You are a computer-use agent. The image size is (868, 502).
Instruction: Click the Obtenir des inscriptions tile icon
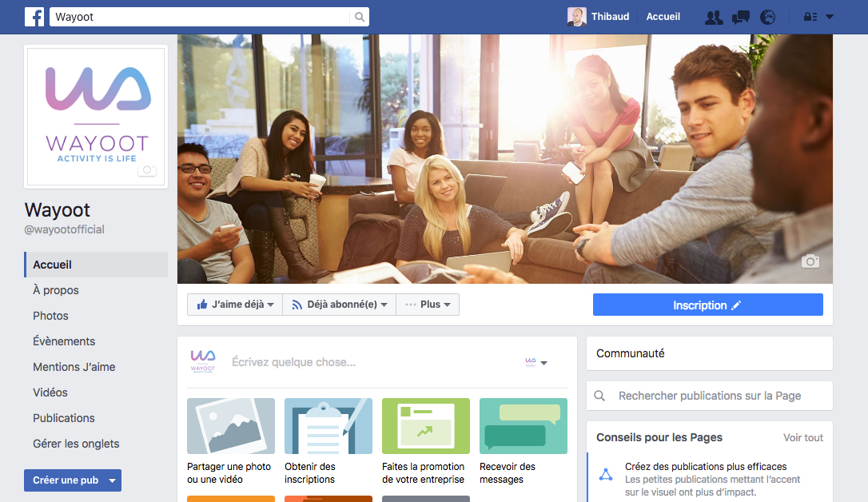point(328,426)
